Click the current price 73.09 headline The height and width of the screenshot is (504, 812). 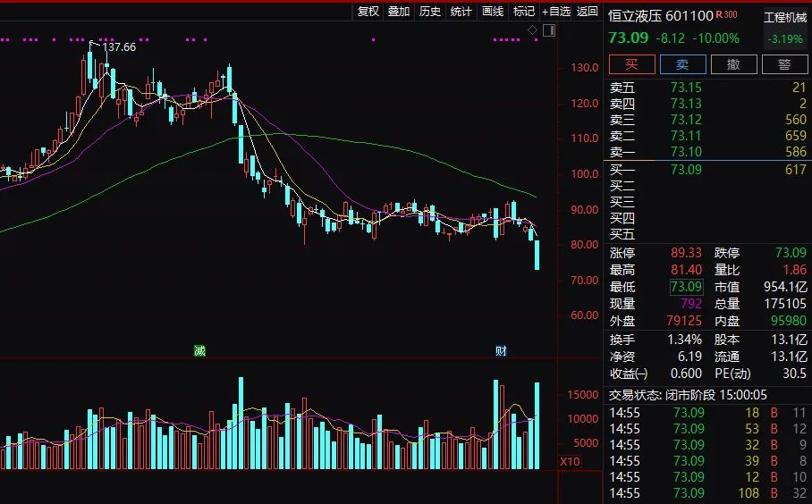click(628, 38)
